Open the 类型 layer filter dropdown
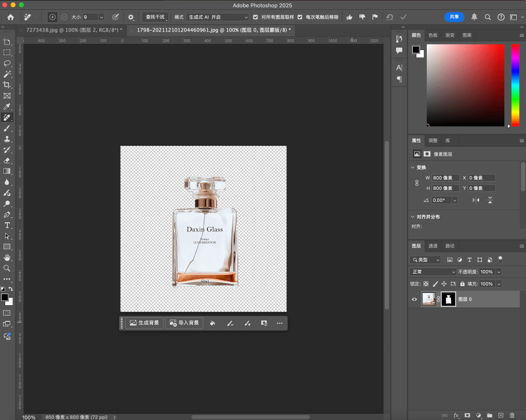This screenshot has width=526, height=420. coord(425,259)
